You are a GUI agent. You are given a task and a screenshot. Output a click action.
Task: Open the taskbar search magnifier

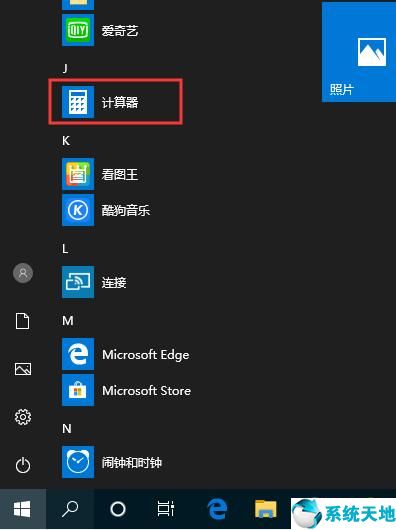click(70, 509)
